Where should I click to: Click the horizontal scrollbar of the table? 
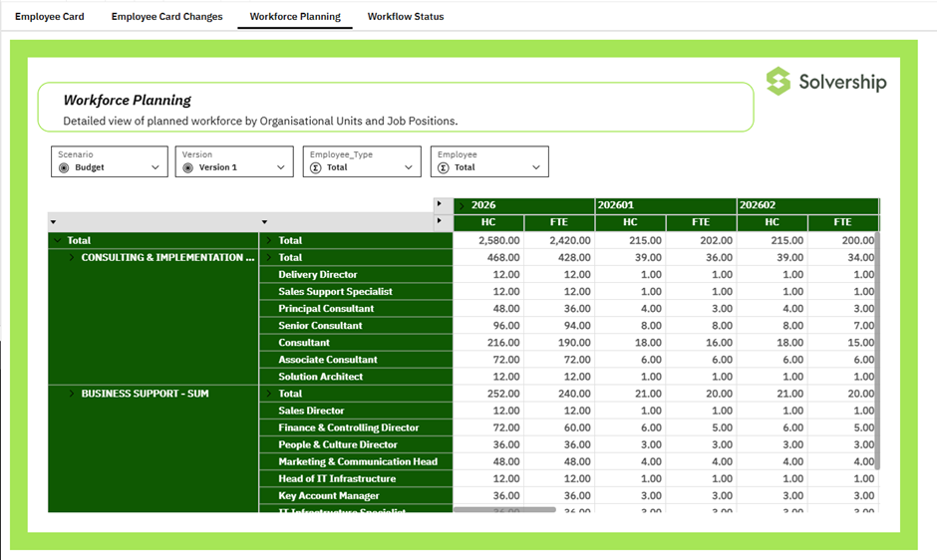504,510
